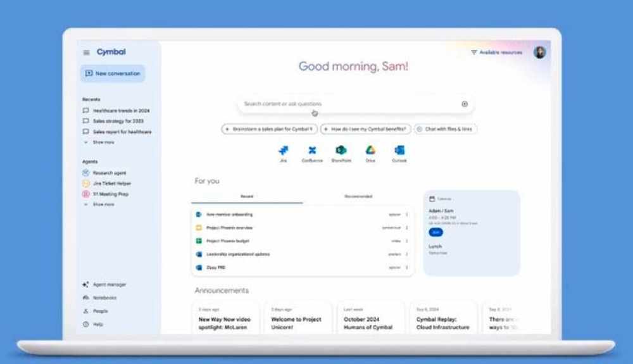
Task: Open Project Phoenix overview document
Action: point(229,228)
